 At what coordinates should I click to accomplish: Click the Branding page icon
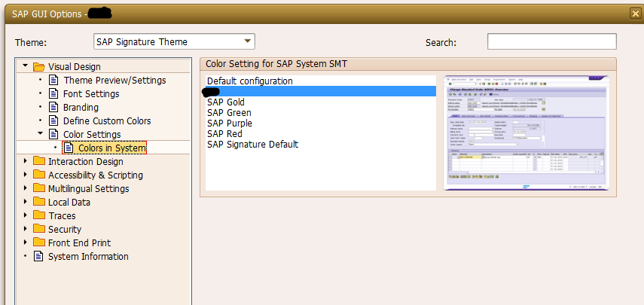[x=53, y=107]
